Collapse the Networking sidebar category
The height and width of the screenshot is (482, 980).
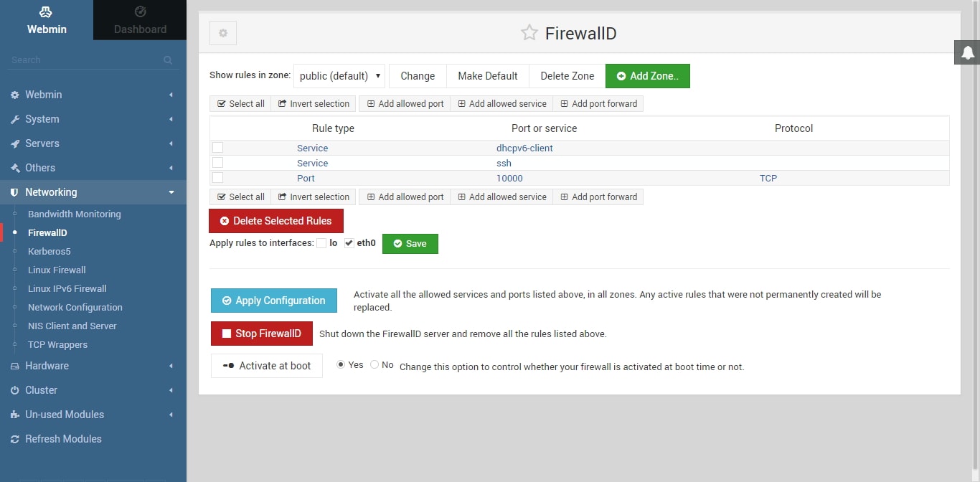pos(93,192)
